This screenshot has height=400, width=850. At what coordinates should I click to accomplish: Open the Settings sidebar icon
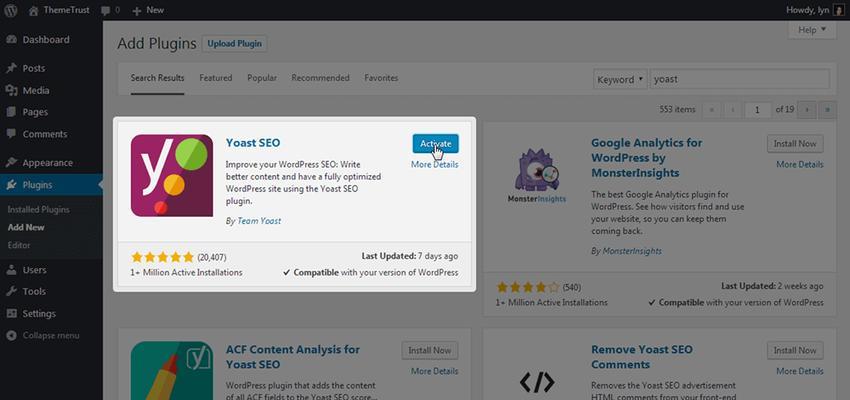(11, 313)
